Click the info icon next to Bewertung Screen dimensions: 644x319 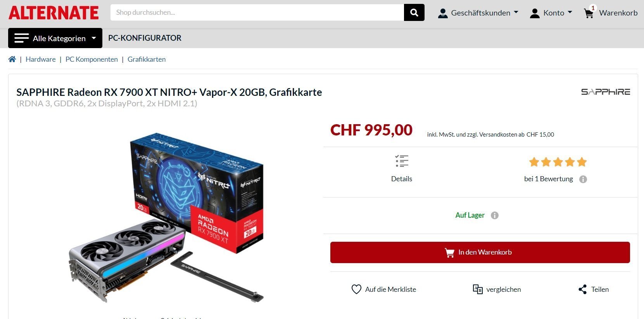[x=583, y=179]
